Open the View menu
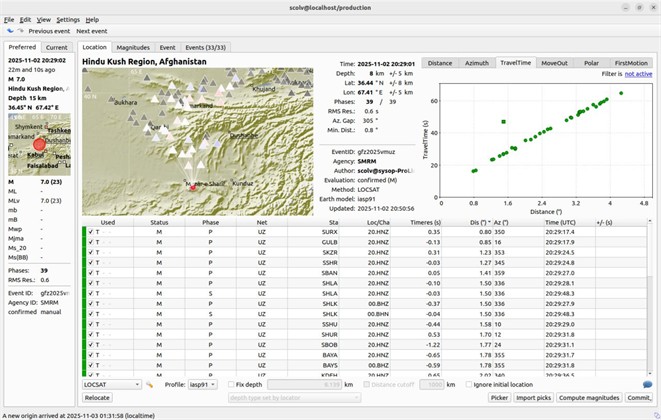The image size is (661, 420). coord(43,20)
